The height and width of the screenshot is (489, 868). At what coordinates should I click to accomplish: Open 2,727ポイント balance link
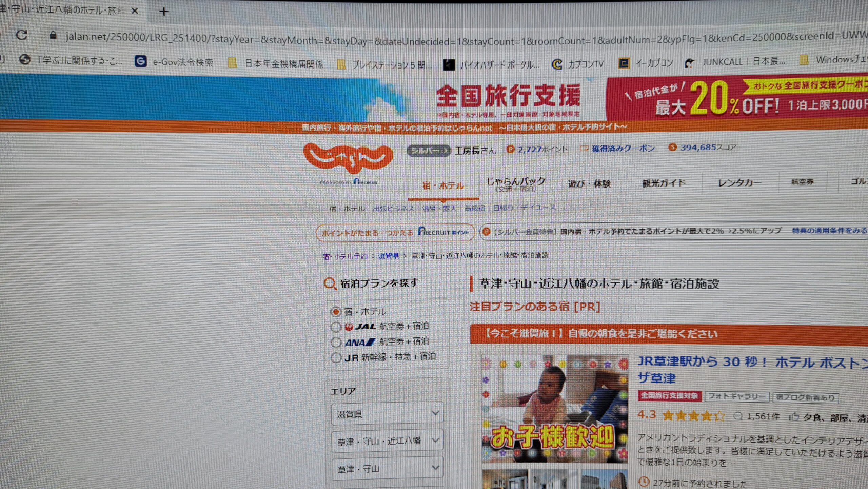[537, 149]
